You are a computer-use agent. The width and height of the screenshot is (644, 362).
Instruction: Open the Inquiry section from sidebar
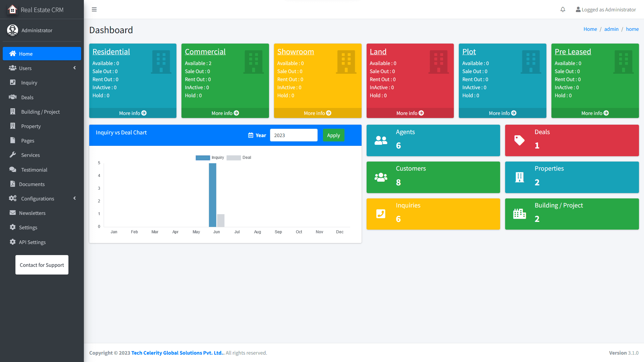point(29,82)
